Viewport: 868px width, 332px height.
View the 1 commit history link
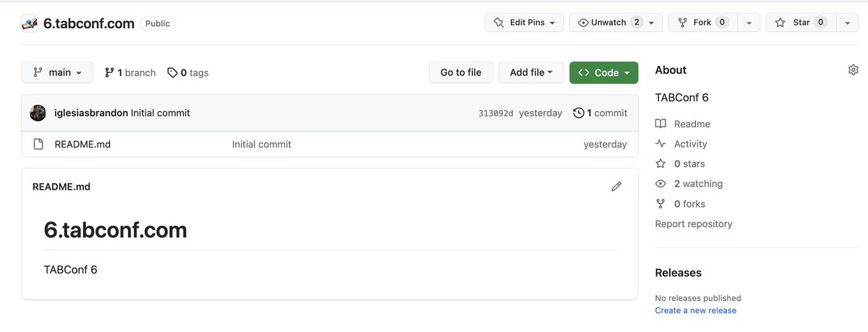click(x=600, y=113)
